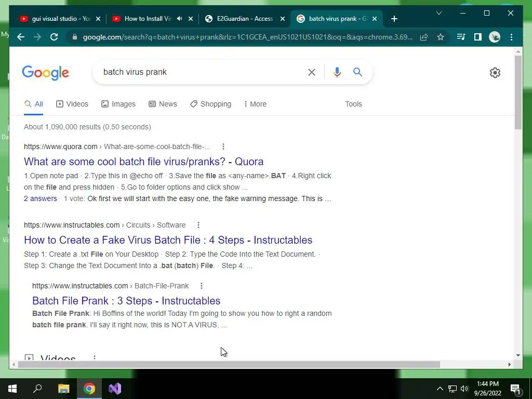Open the Chrome profile avatar

tap(495, 37)
